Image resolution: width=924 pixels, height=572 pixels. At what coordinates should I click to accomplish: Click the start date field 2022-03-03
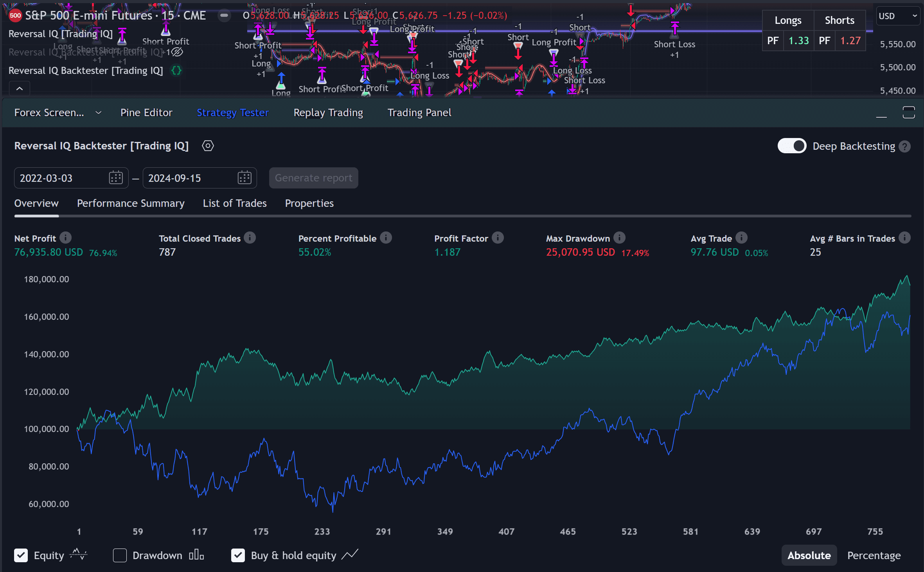(71, 178)
